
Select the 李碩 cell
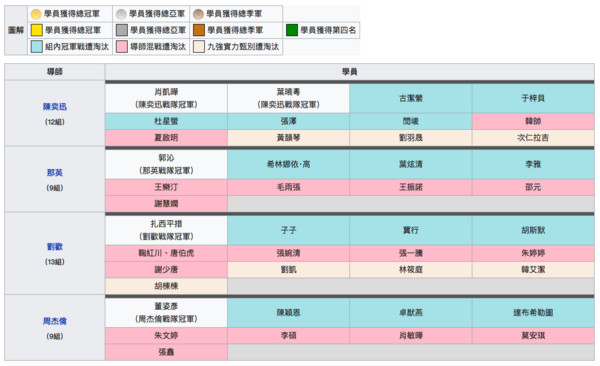click(x=289, y=336)
